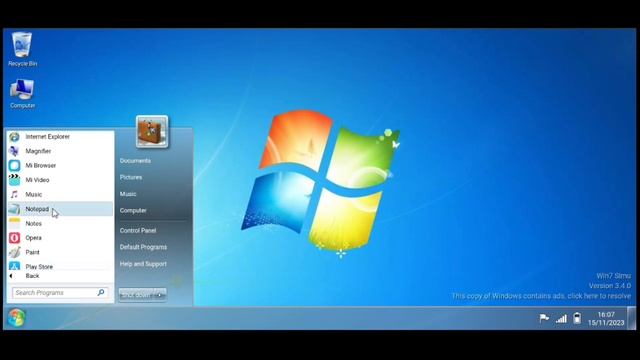Click the Music note icon in programs list
This screenshot has height=360, width=640.
pyautogui.click(x=14, y=194)
